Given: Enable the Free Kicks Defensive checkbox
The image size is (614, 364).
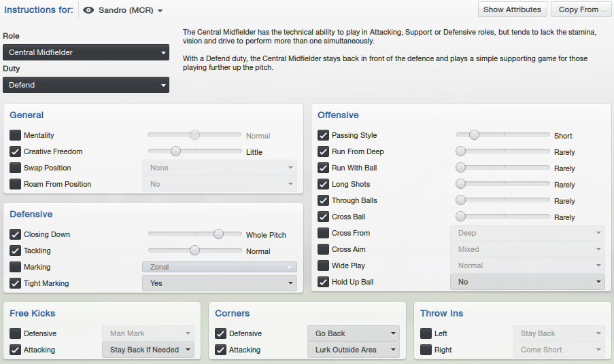Looking at the screenshot, I should tap(15, 333).
